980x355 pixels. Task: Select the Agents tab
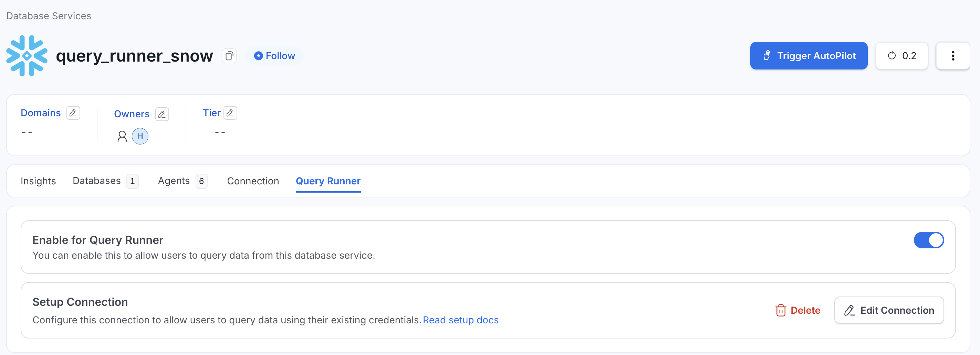(x=174, y=181)
